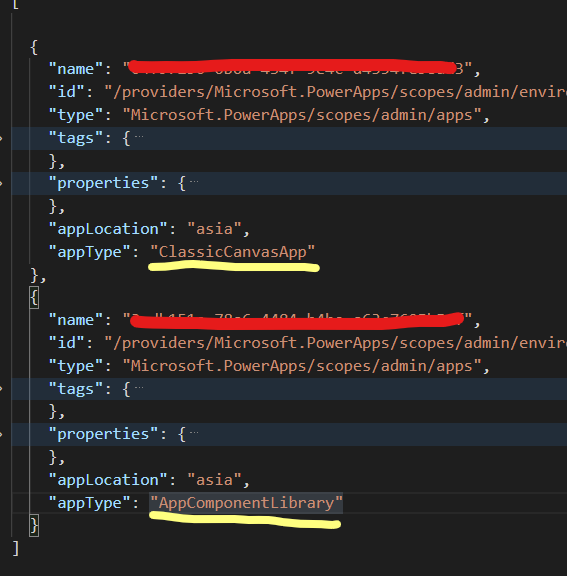Screen dimensions: 567x576
Task: Click the gutter fold arrow beside ClassicCanvasApp's tags line
Action: pos(1,138)
